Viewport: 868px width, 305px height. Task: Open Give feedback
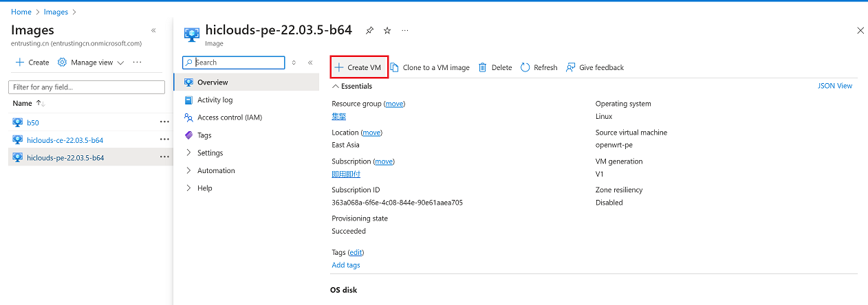click(594, 67)
